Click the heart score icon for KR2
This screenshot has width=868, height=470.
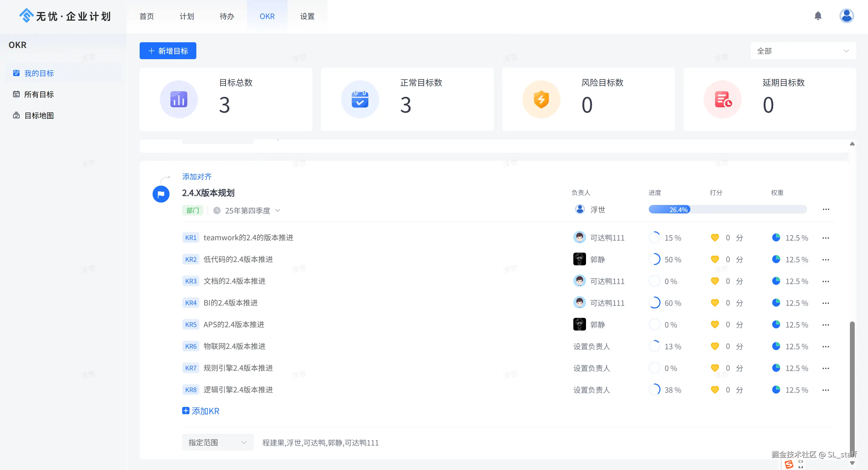[x=715, y=260]
